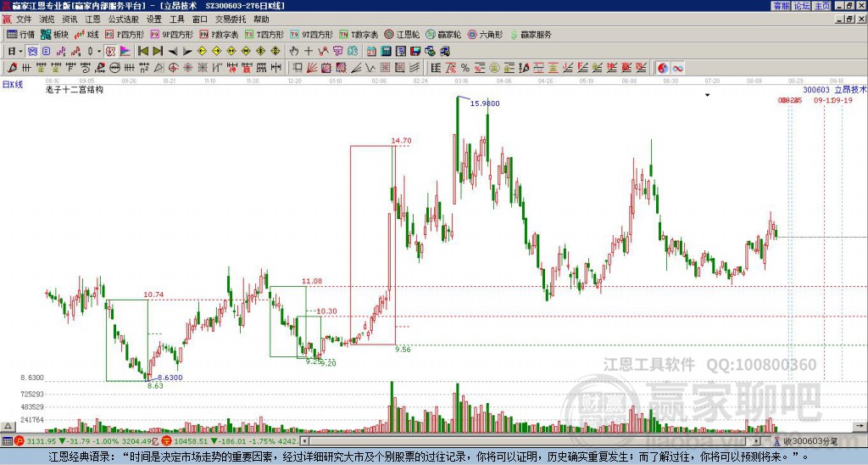868x465 pixels.
Task: Select the Gann fan lines tool
Action: (x=312, y=68)
